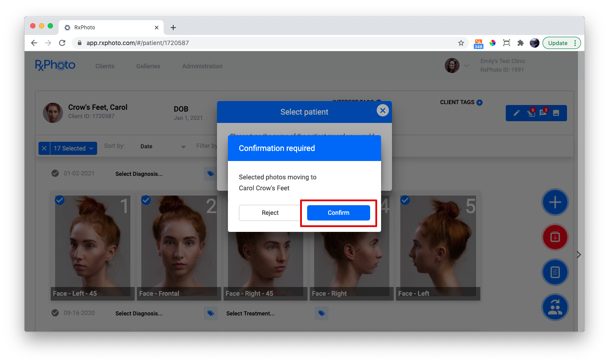
Task: Click the RxPhoto logo
Action: pyautogui.click(x=55, y=65)
